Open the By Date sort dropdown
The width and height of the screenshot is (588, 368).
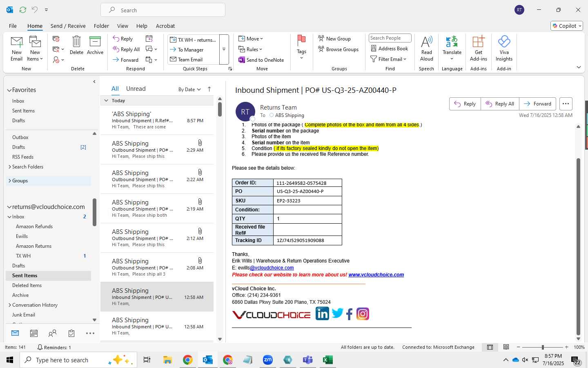pos(189,89)
